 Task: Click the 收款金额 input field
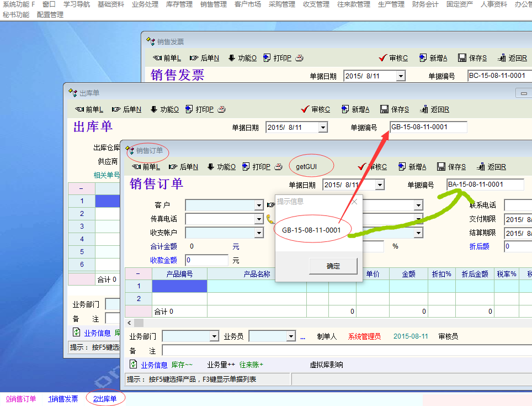(x=206, y=260)
